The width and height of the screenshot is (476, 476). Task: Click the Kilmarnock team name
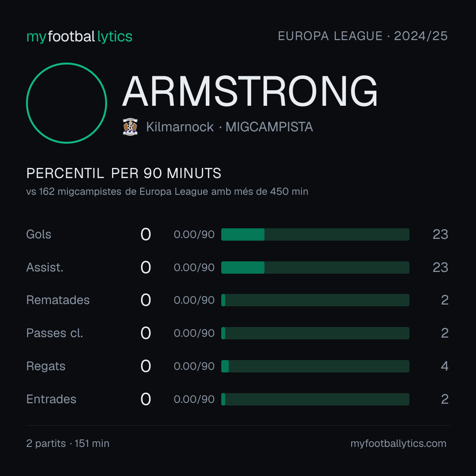pyautogui.click(x=180, y=127)
